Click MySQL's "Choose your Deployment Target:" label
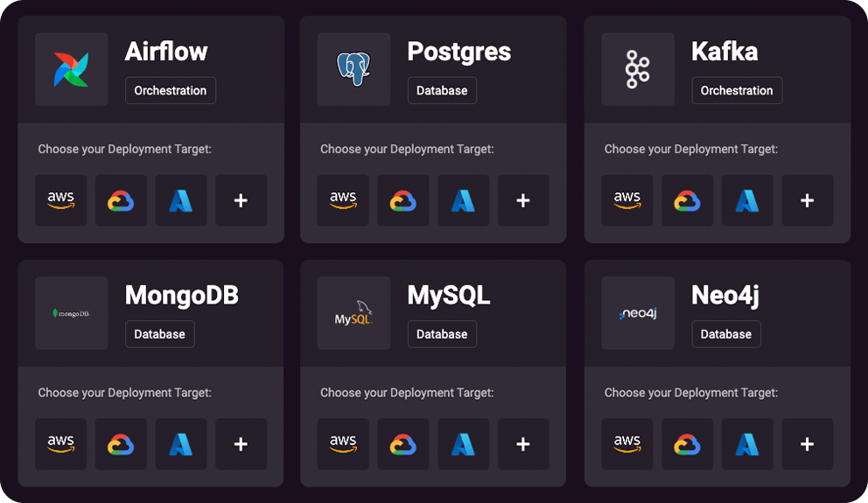 point(407,393)
